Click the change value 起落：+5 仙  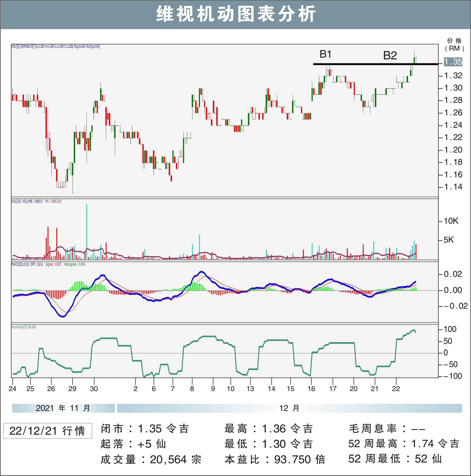tap(133, 444)
